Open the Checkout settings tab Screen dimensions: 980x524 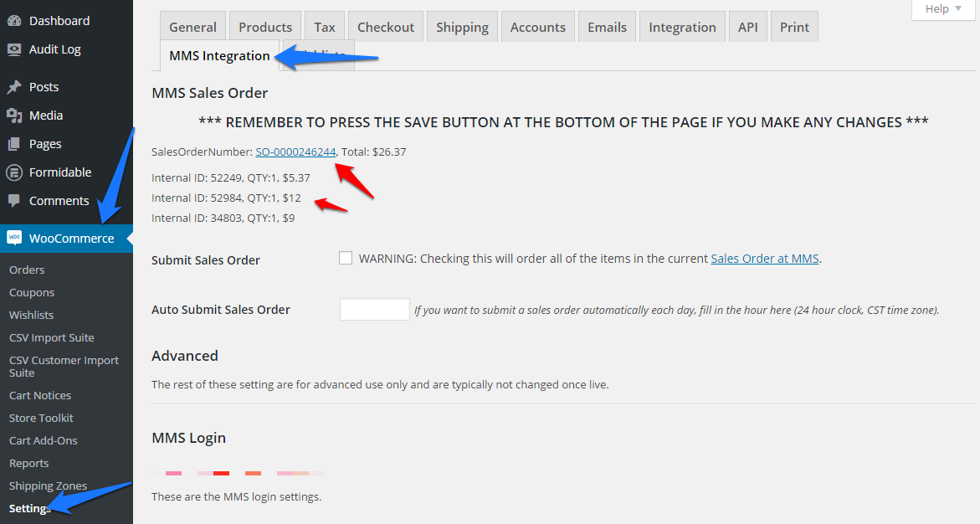coord(386,27)
